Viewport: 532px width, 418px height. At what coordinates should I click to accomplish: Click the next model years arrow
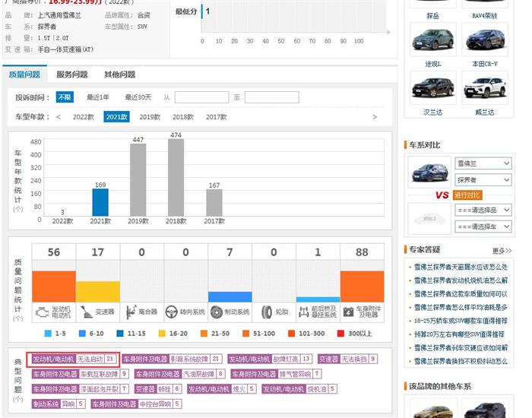[x=375, y=117]
